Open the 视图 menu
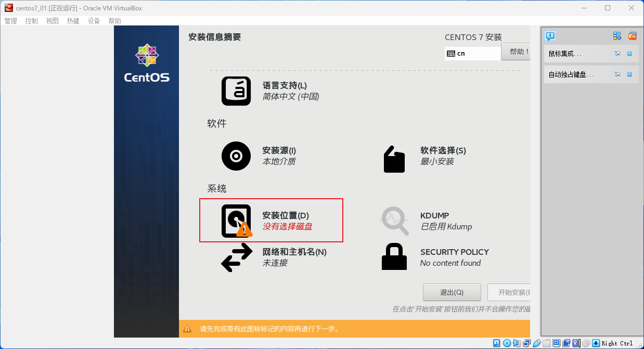The height and width of the screenshot is (349, 644). click(x=52, y=21)
